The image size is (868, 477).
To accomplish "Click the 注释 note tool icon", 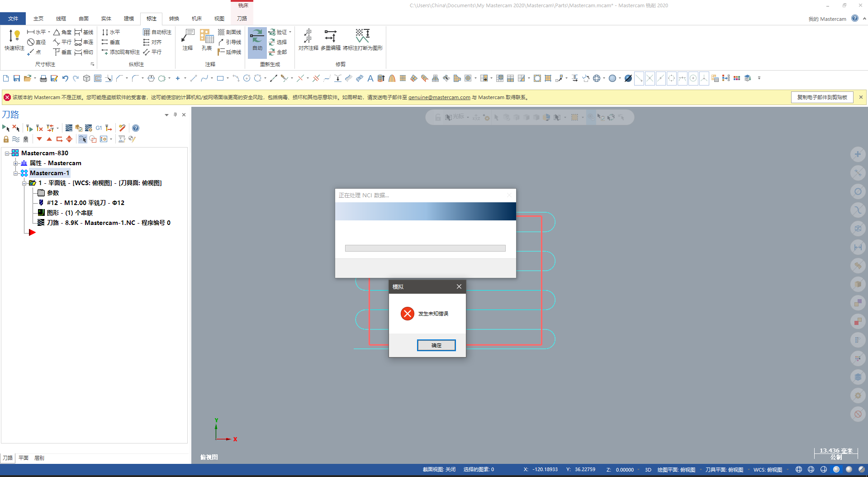I will coord(188,36).
